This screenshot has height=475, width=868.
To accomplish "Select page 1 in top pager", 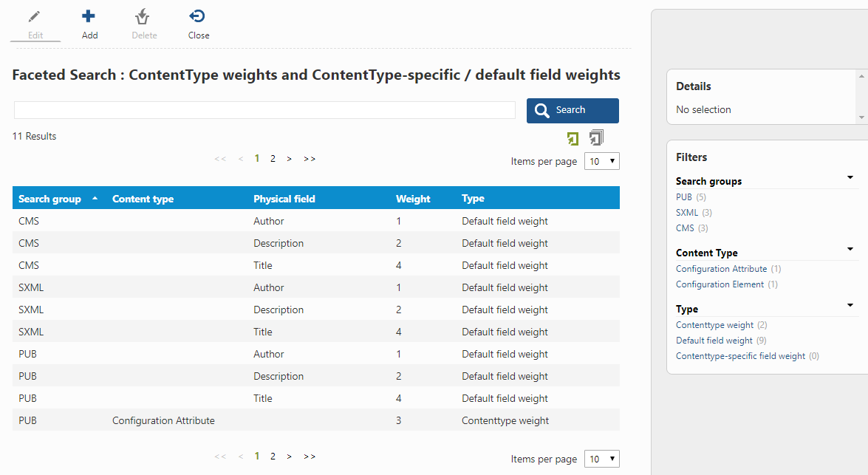I will pos(257,158).
